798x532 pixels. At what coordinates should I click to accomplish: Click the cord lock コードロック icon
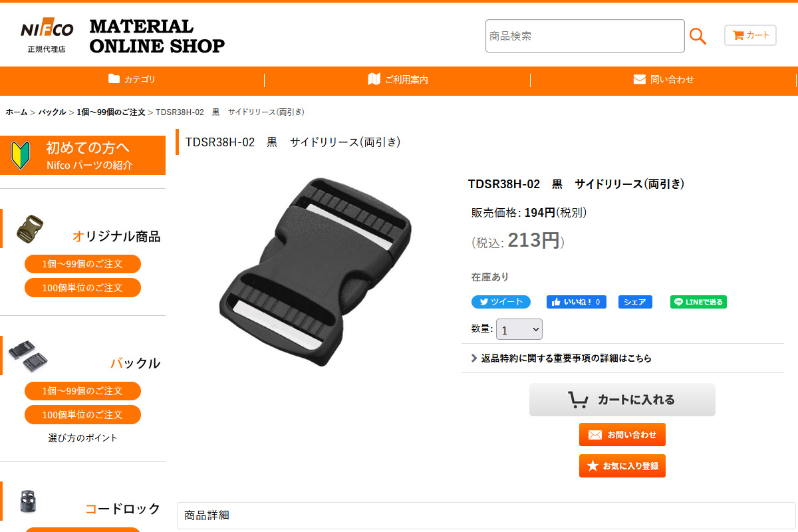click(x=27, y=503)
